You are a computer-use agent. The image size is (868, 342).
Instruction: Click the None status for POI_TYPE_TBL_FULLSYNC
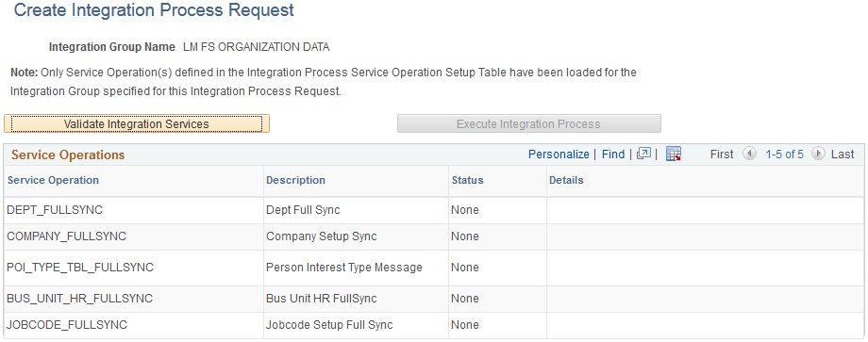pyautogui.click(x=465, y=268)
